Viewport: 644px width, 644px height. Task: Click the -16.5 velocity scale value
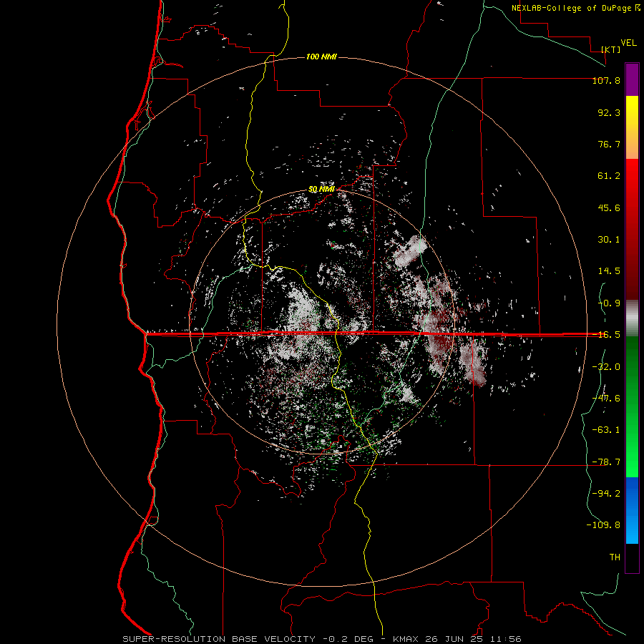click(606, 335)
